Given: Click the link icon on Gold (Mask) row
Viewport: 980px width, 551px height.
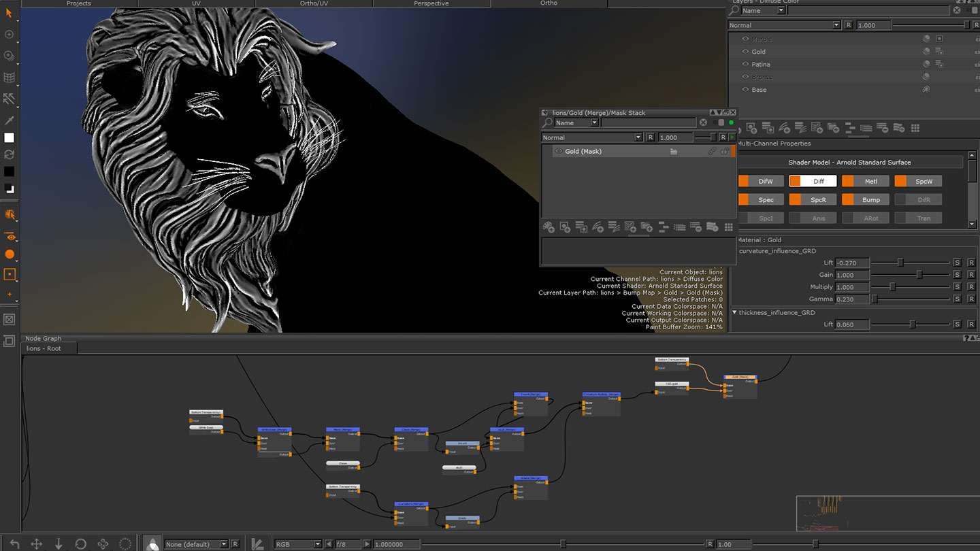Looking at the screenshot, I should click(x=712, y=152).
